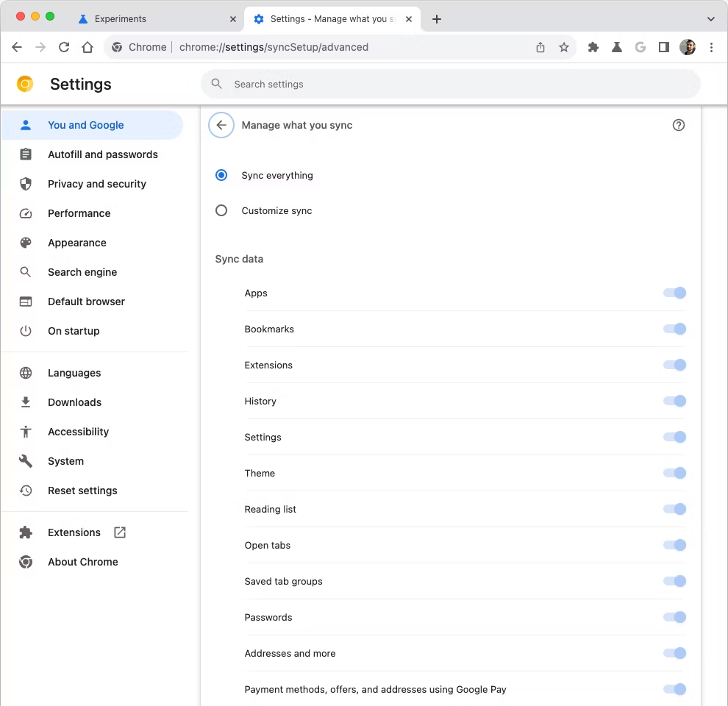Open Privacy and security settings section
Image resolution: width=728 pixels, height=706 pixels.
96,184
